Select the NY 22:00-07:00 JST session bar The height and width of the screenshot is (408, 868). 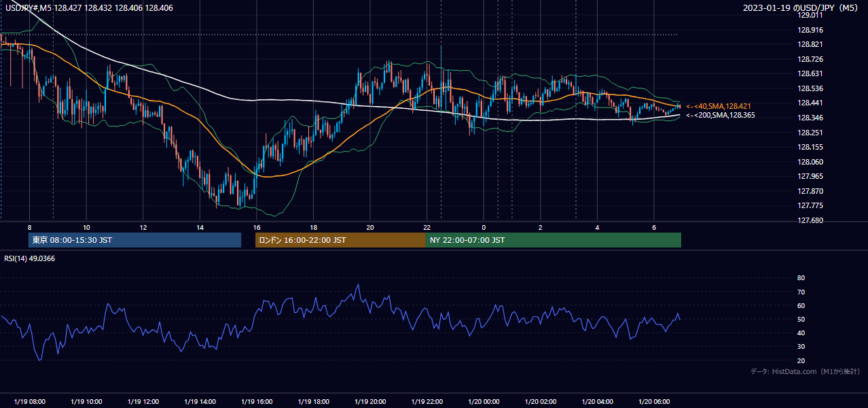(x=554, y=240)
